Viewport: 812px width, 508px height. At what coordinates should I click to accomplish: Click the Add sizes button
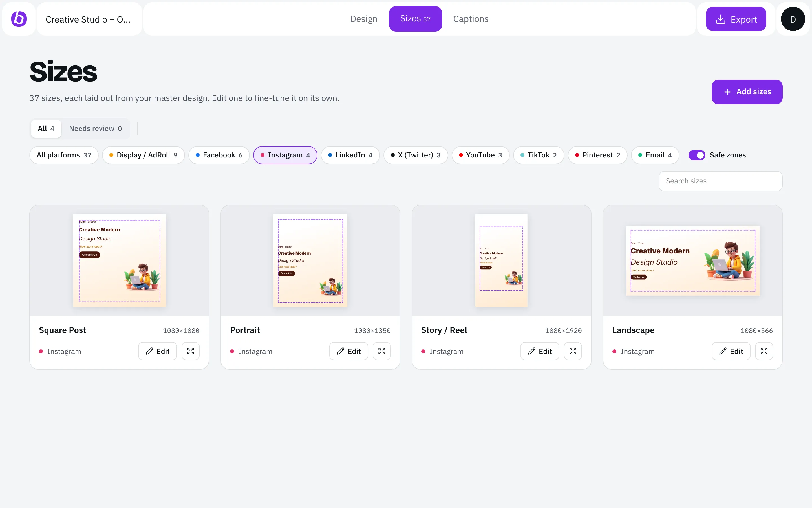[747, 92]
